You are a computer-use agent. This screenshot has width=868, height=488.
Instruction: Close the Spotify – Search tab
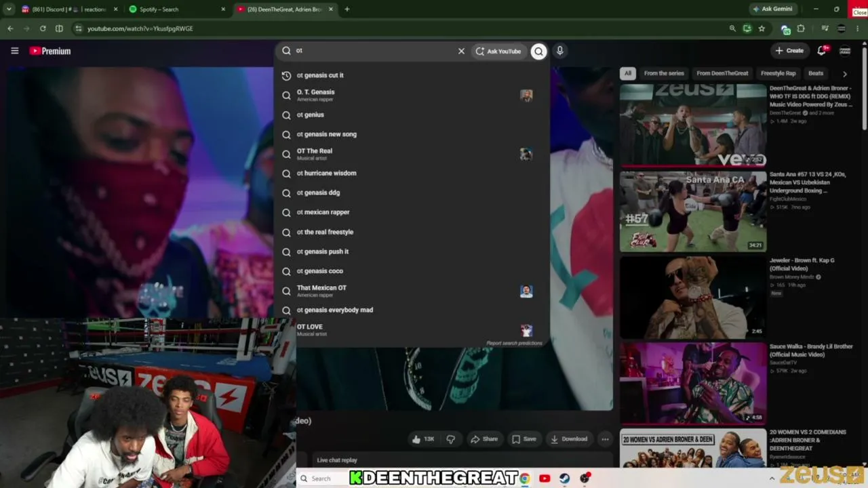223,9
